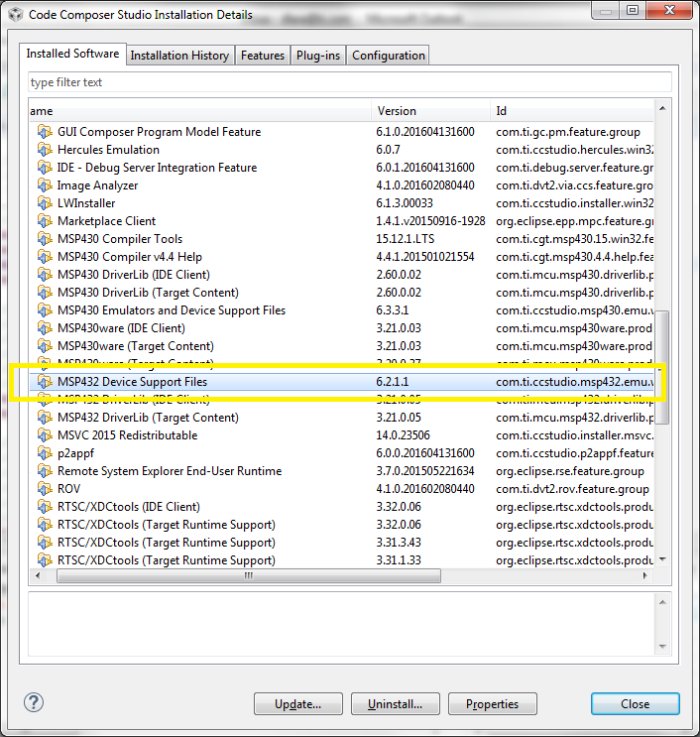Sort the list by the Name column header
Screen dimensions: 700x737
200,111
